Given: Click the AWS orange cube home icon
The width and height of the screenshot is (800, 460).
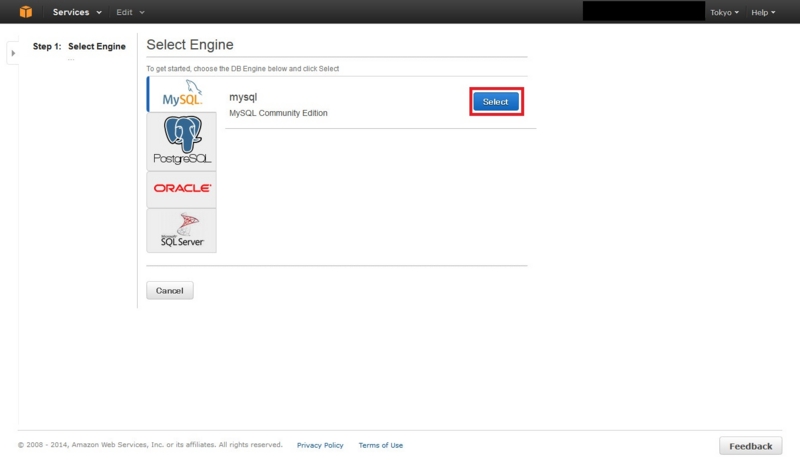Looking at the screenshot, I should 26,12.
